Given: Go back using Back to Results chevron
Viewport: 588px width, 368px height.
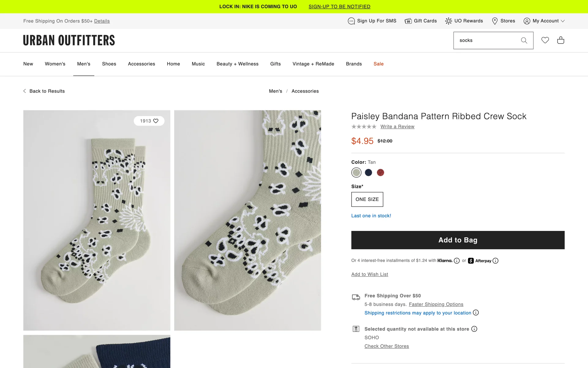Looking at the screenshot, I should (x=25, y=91).
